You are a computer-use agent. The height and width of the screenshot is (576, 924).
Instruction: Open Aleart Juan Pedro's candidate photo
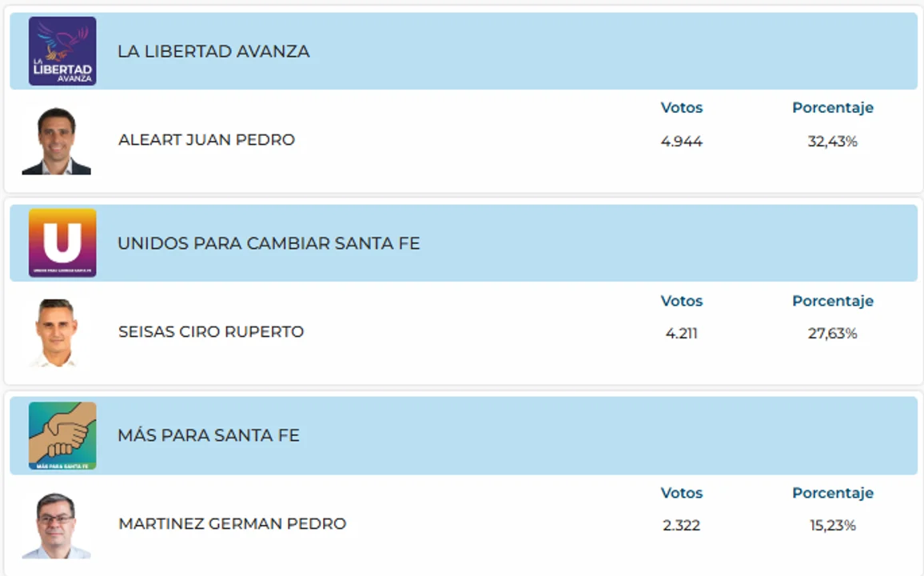point(57,141)
